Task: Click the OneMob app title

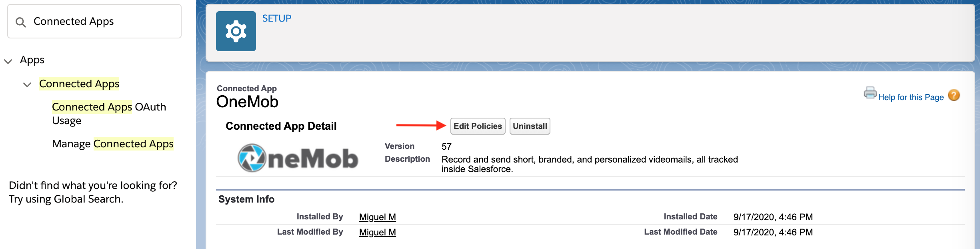Action: [247, 102]
